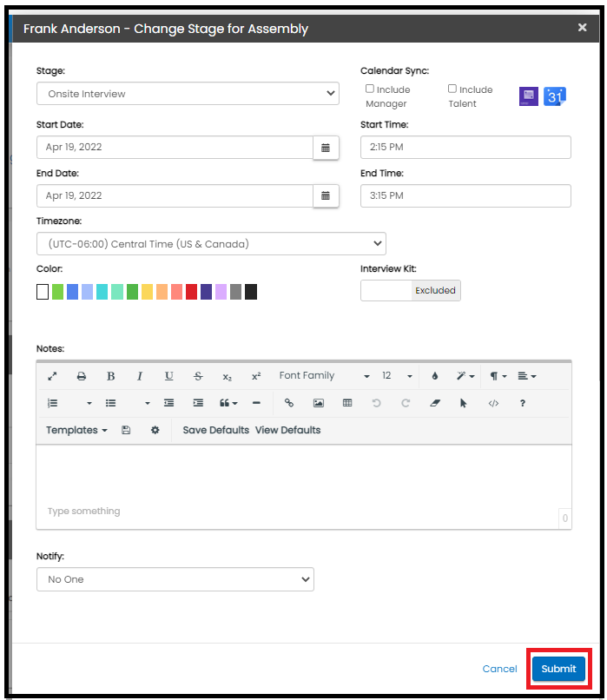Image resolution: width=607 pixels, height=700 pixels.
Task: Enable the Include Talent checkbox
Action: click(452, 89)
